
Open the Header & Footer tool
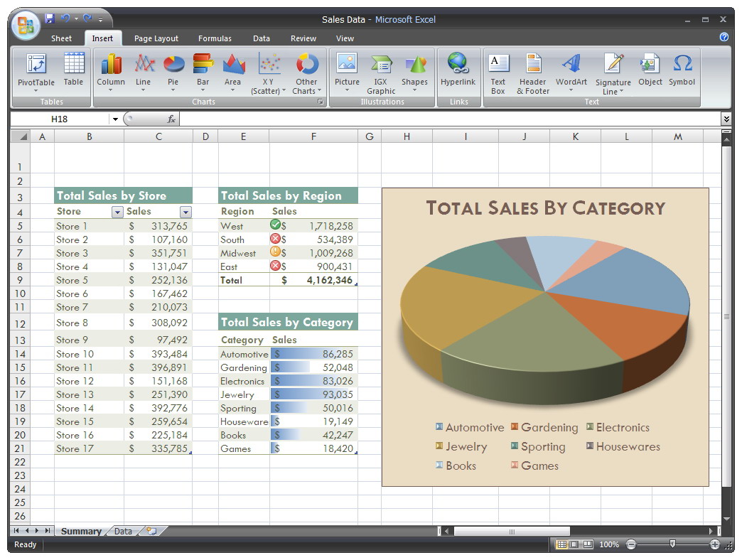pyautogui.click(x=532, y=71)
